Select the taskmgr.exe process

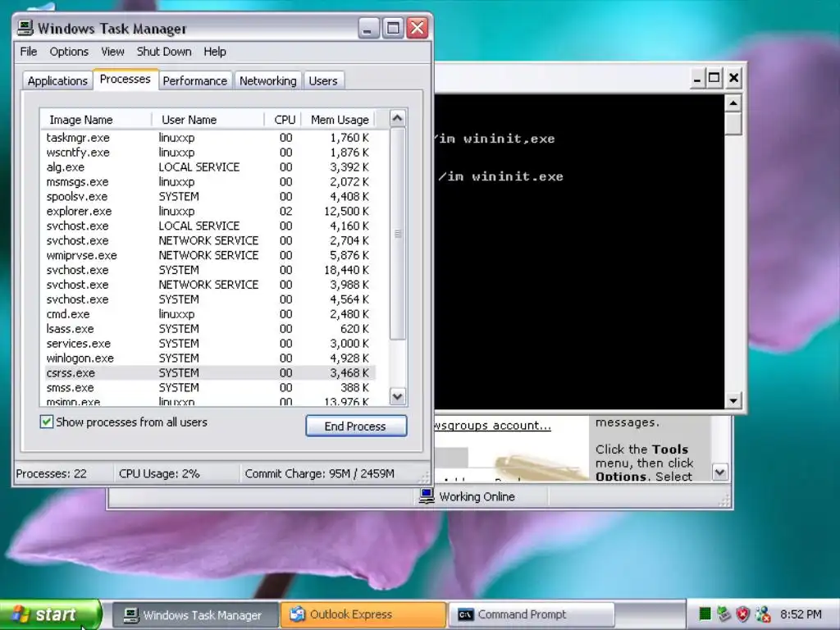[x=210, y=138]
